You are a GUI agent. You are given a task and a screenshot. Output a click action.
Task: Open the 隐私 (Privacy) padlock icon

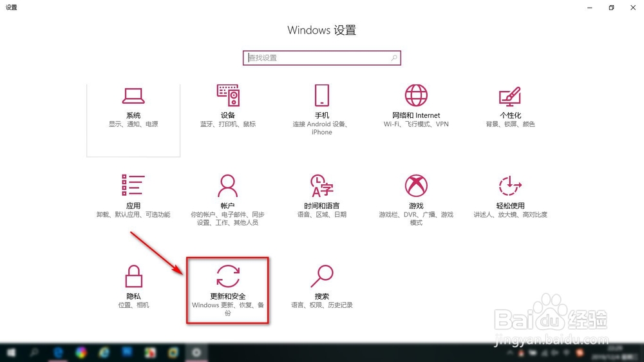[x=133, y=276]
